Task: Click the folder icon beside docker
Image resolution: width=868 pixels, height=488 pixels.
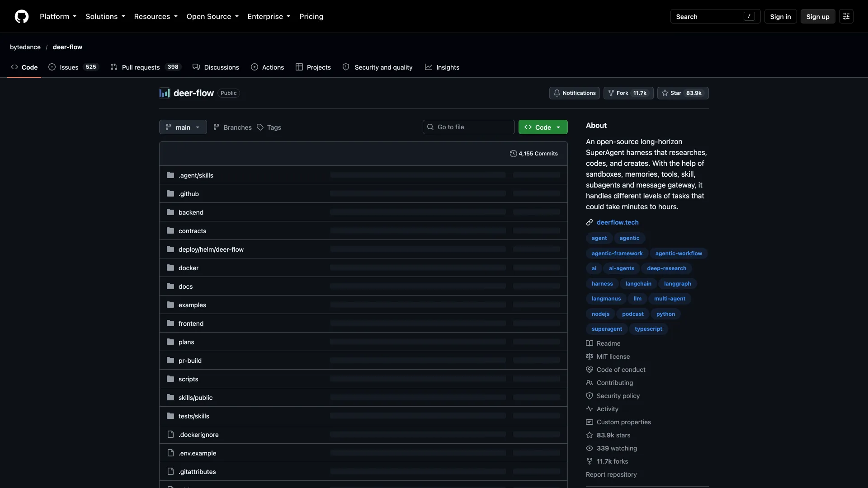Action: [170, 268]
